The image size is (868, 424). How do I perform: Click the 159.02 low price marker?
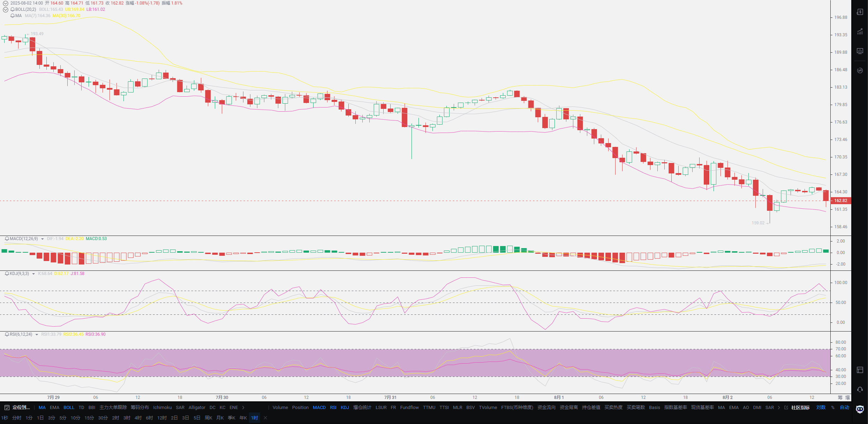[x=760, y=223]
